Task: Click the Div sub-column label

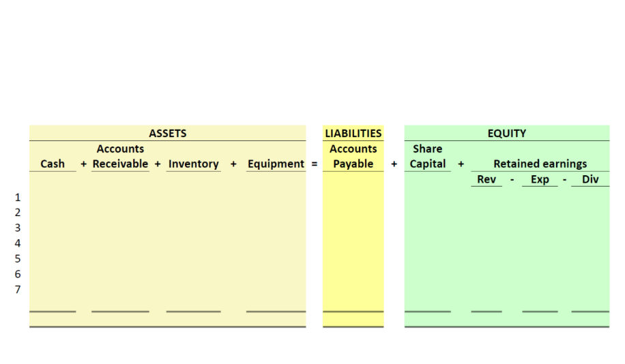Action: 590,179
